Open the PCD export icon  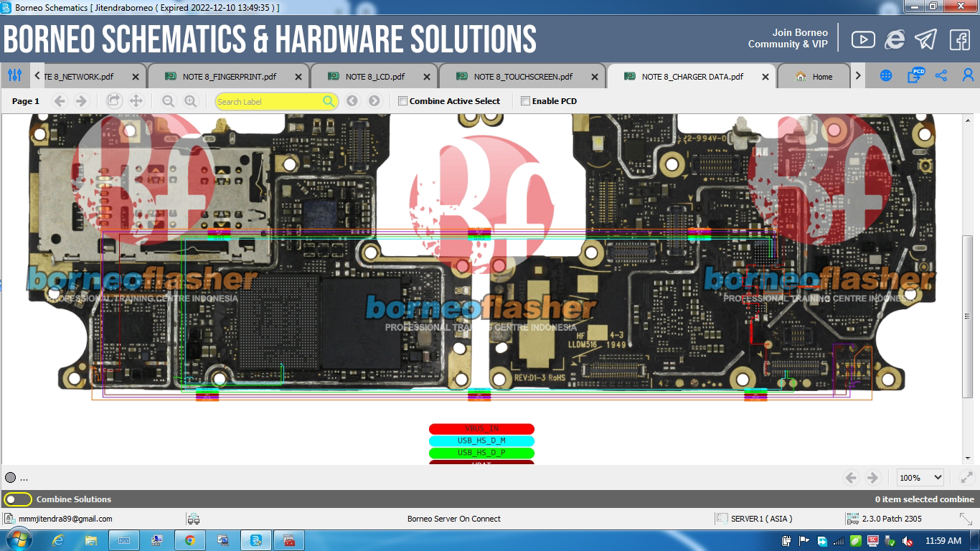915,75
